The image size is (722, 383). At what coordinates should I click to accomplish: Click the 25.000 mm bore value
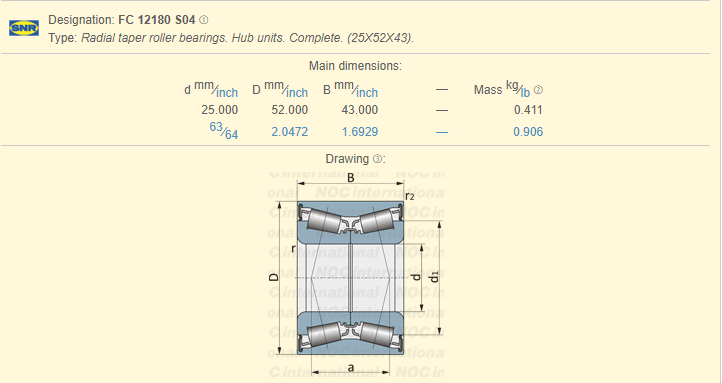coord(220,110)
